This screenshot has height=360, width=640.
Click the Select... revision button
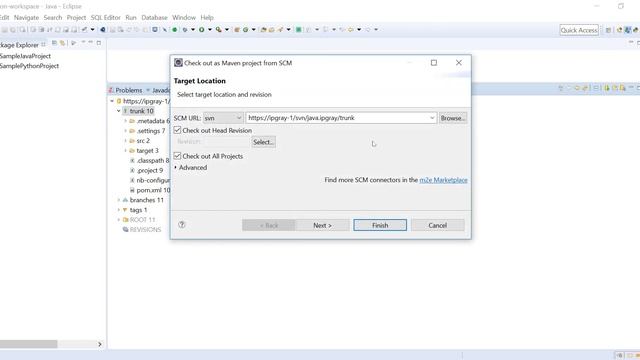(263, 142)
